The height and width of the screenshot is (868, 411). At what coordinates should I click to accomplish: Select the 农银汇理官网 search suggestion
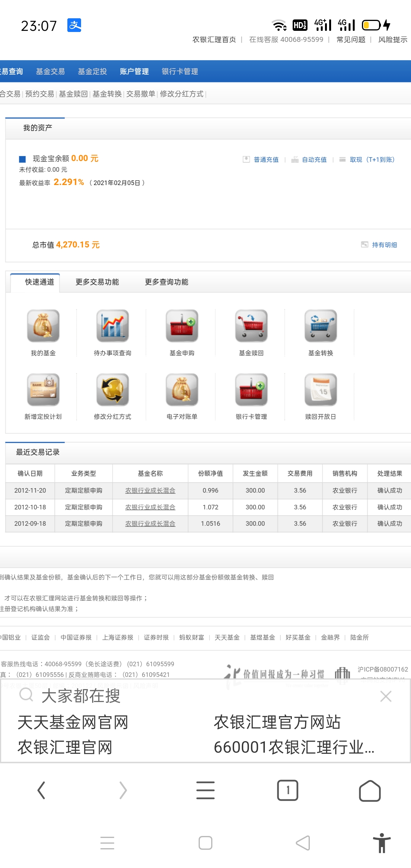(65, 747)
